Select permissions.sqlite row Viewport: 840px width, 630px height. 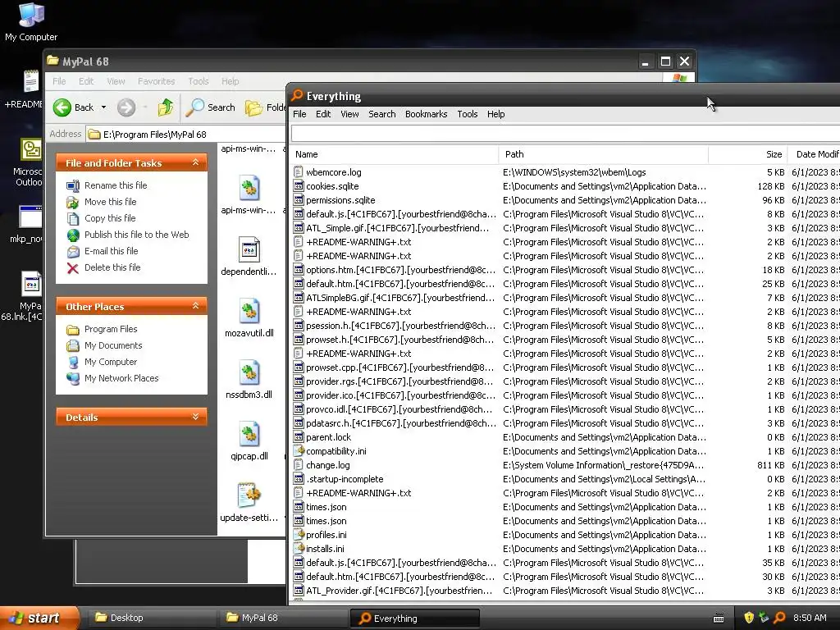tap(565, 200)
